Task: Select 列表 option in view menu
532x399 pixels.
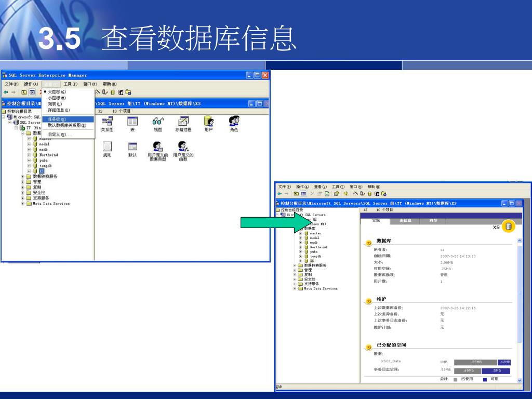Action: (x=54, y=104)
